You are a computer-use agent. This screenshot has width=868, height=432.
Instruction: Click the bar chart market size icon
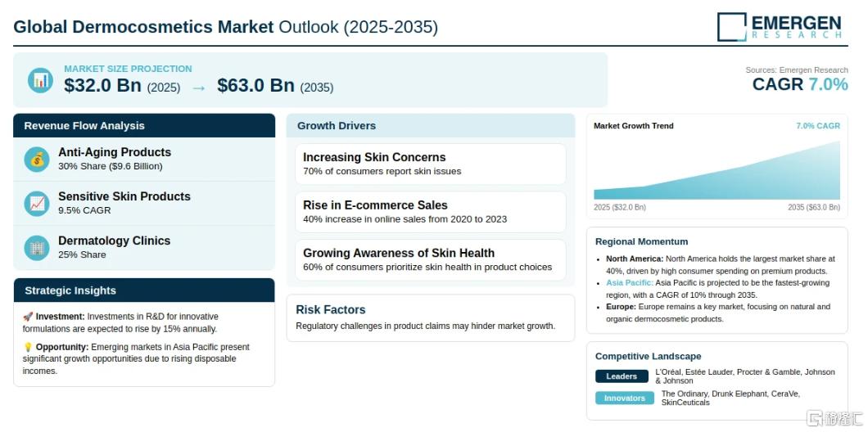pyautogui.click(x=40, y=80)
